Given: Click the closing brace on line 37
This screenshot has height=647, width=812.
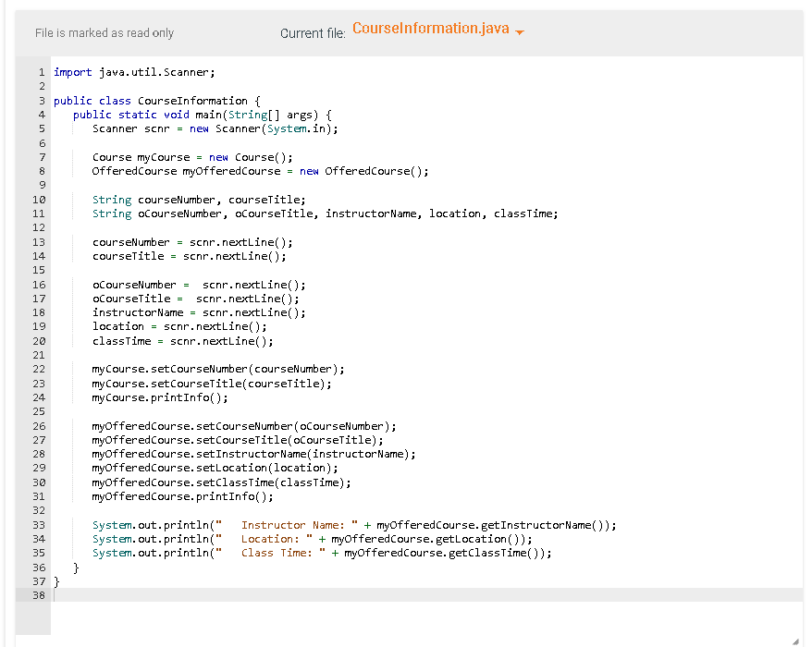Looking at the screenshot, I should 55,581.
